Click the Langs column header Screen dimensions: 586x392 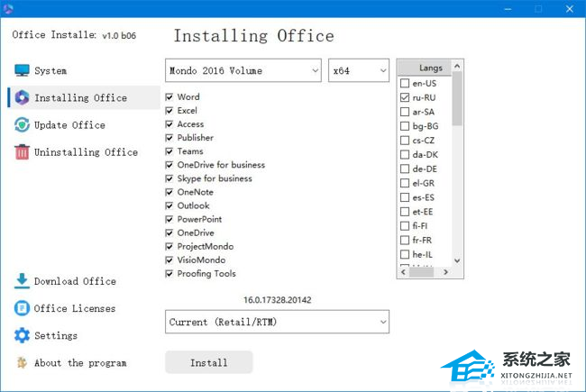point(430,68)
